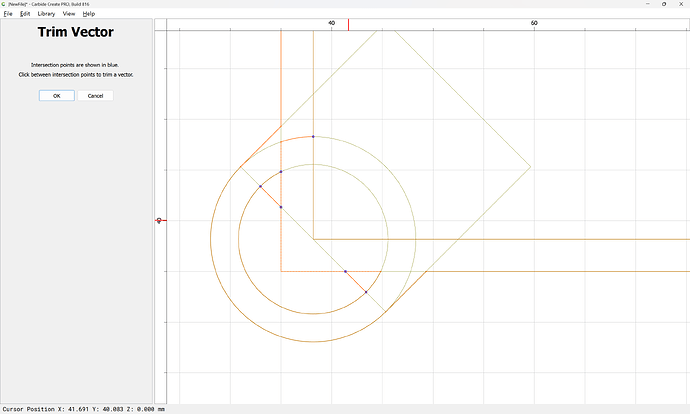
Task: Select intersection point of inner circle and left vertical line
Action: tap(281, 172)
